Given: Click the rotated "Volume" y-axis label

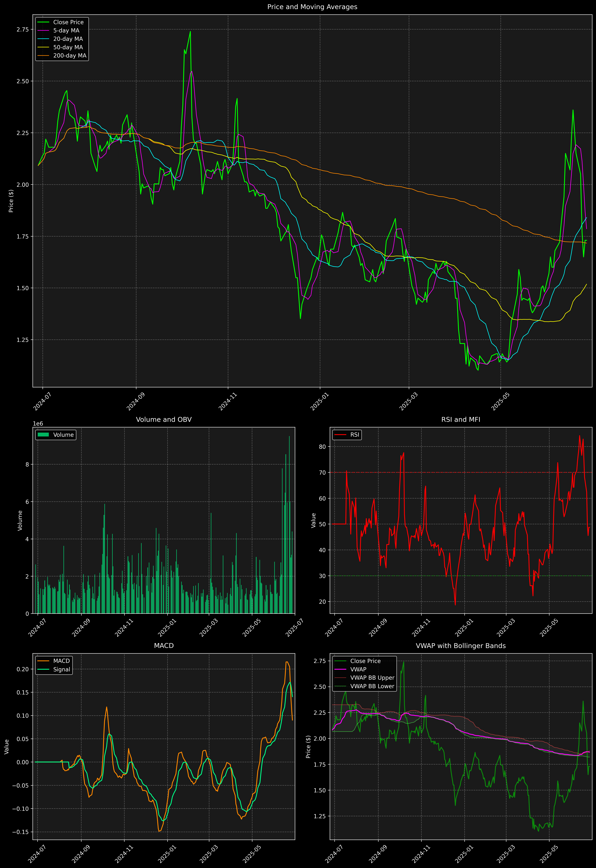Looking at the screenshot, I should [x=20, y=520].
